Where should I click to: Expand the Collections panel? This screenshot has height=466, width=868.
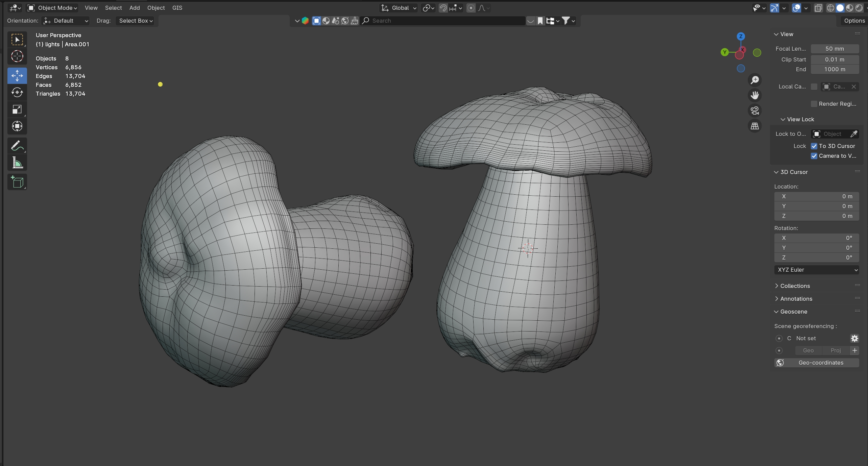point(795,286)
